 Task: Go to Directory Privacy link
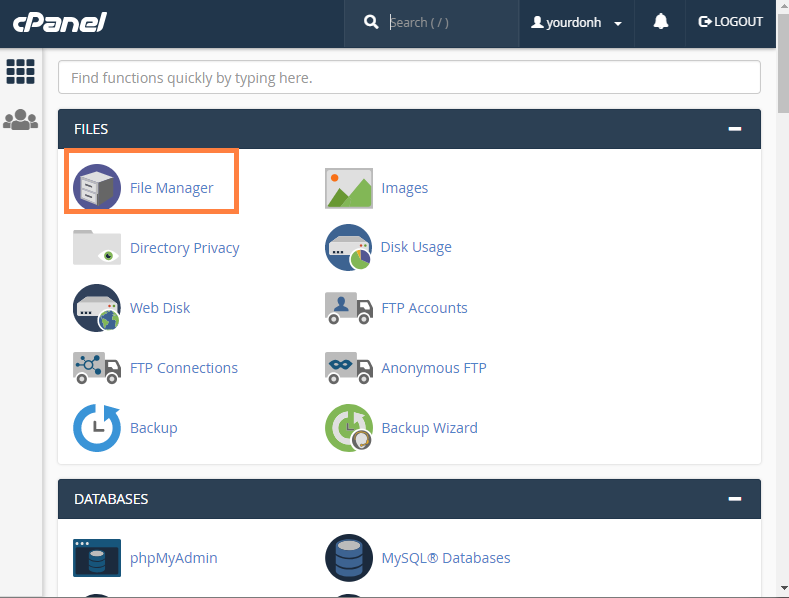coord(185,248)
